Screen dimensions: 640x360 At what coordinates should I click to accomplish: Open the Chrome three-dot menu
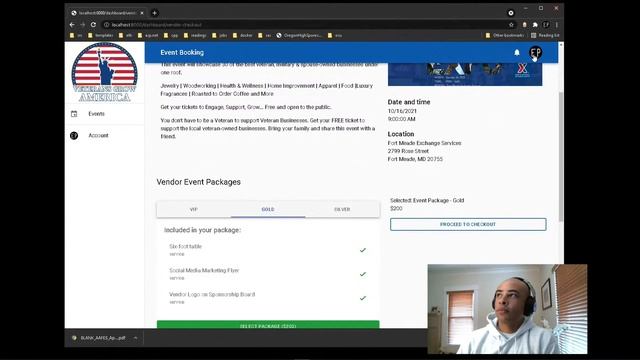[x=557, y=25]
